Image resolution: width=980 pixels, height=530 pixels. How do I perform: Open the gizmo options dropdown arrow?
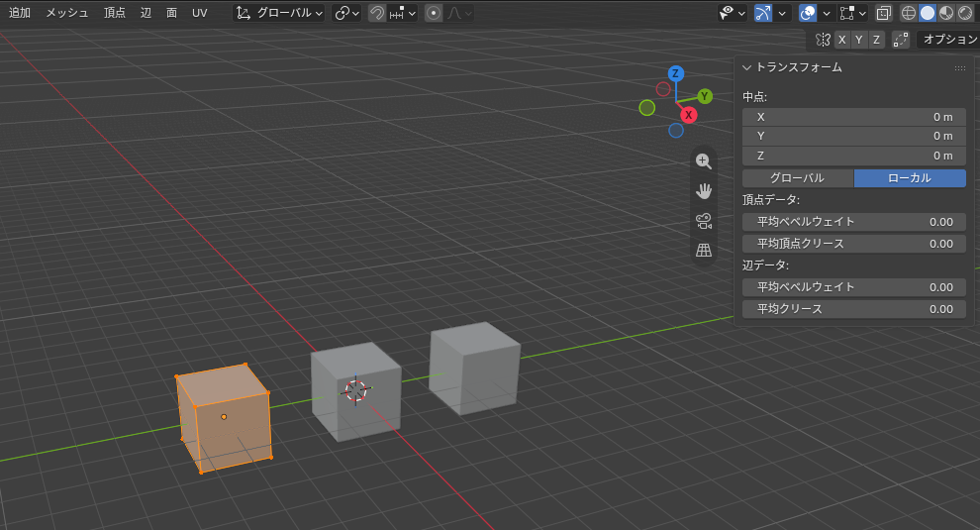coord(782,13)
